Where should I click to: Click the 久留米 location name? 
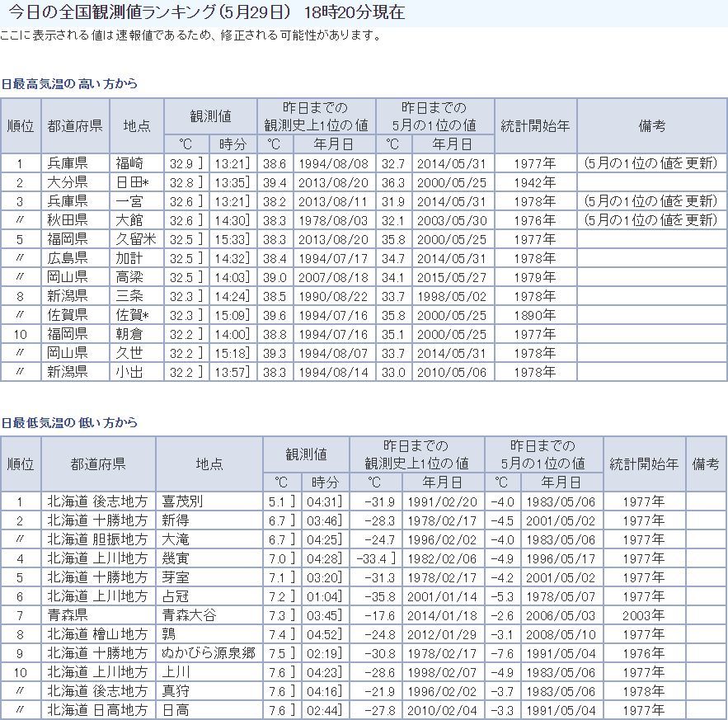click(x=135, y=239)
